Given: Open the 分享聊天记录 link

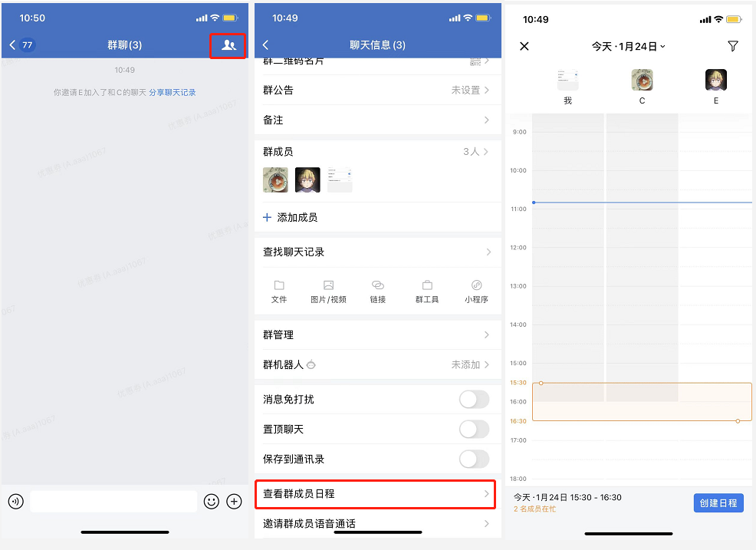Looking at the screenshot, I should pyautogui.click(x=172, y=93).
